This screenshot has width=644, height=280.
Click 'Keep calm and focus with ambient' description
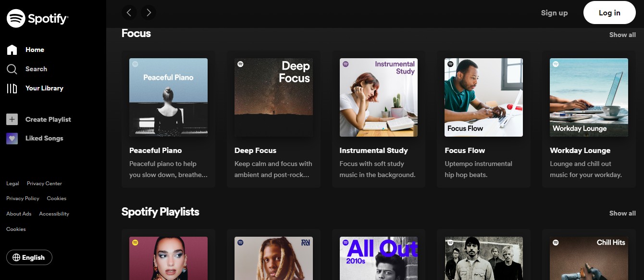[273, 169]
